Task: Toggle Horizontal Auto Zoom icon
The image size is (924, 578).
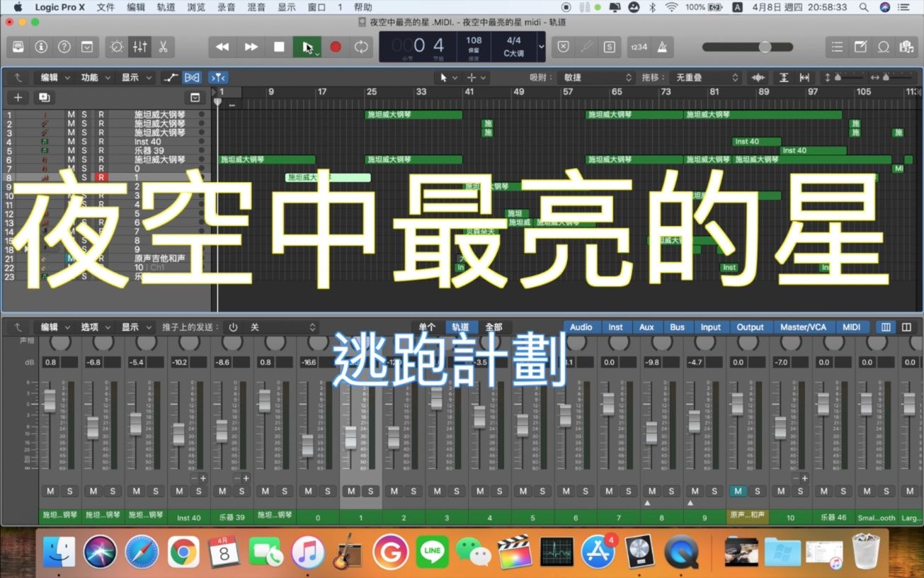Action: (x=804, y=77)
